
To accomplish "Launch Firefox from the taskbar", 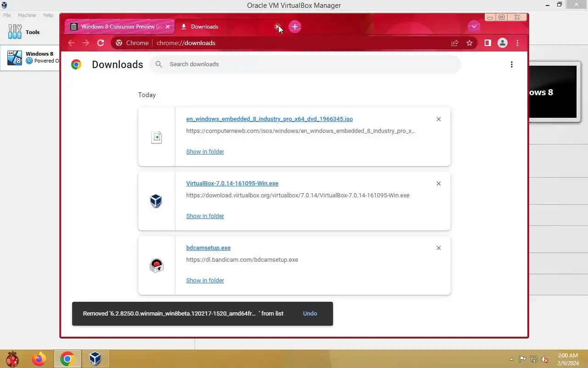I will 39,359.
